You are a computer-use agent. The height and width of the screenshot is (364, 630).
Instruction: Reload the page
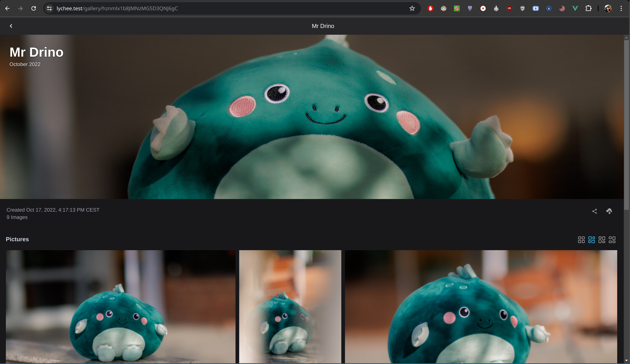[x=34, y=9]
